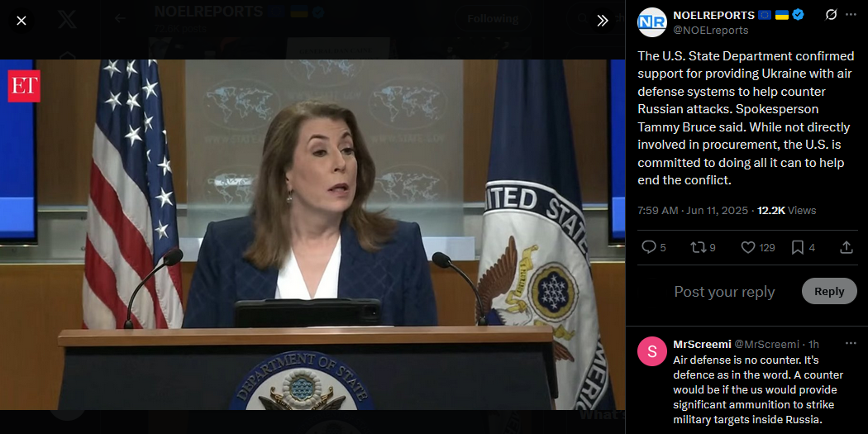Open Grok explain-post icon
Screen dimensions: 868x434
click(831, 15)
